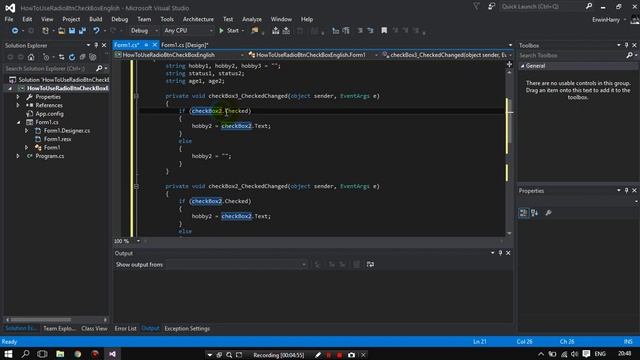Image resolution: width=640 pixels, height=360 pixels.
Task: Save the current file via toolbar
Action: [72, 31]
